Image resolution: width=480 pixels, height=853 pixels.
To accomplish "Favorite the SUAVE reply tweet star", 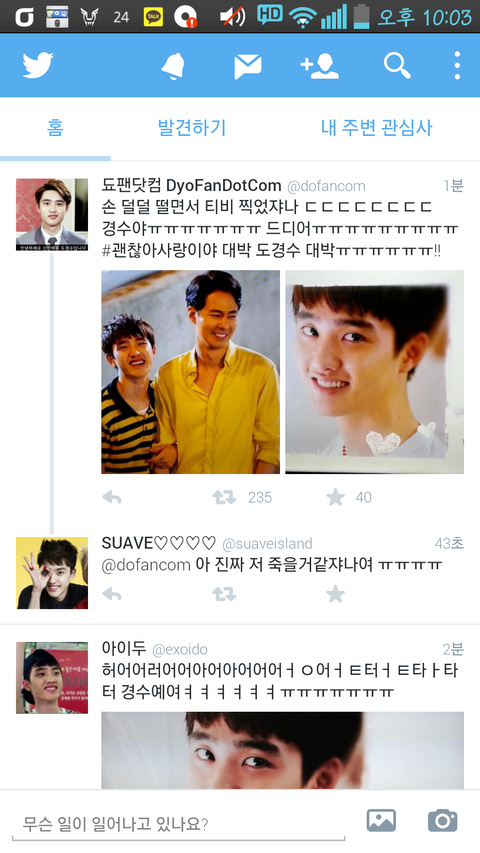I will (335, 594).
